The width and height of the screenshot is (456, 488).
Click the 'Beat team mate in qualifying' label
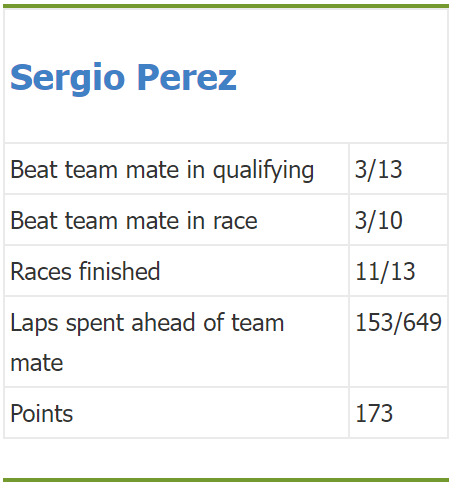tap(162, 170)
